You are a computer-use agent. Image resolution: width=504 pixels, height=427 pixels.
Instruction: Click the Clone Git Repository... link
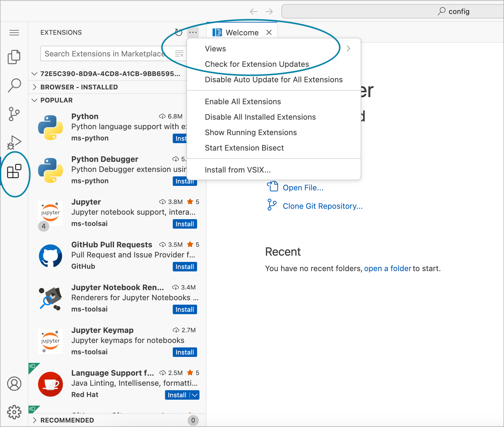pyautogui.click(x=323, y=206)
